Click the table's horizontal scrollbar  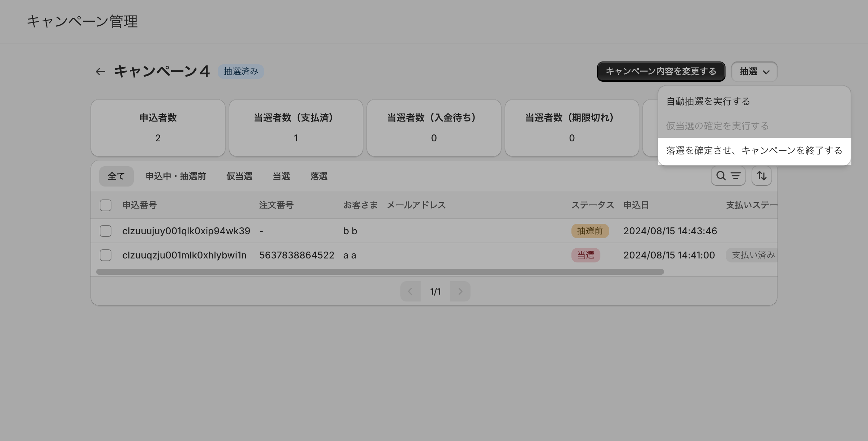380,272
